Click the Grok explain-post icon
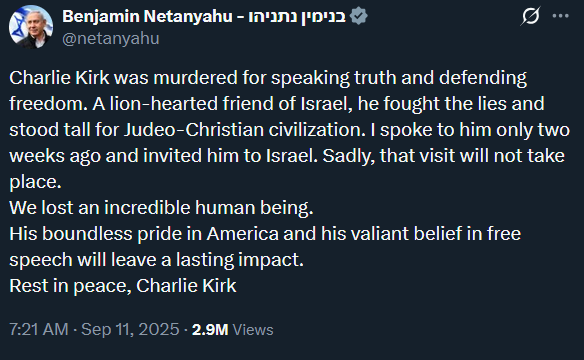This screenshot has width=584, height=360. 530,16
